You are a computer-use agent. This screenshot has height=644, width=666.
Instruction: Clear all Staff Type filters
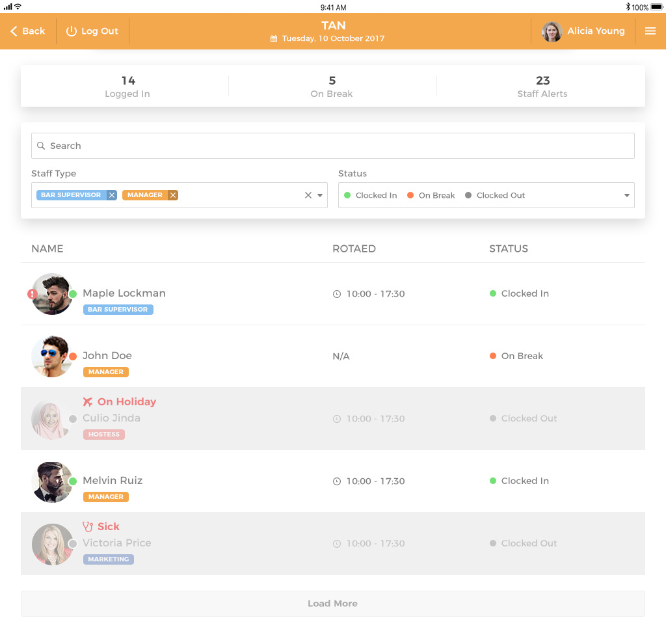[x=308, y=195]
